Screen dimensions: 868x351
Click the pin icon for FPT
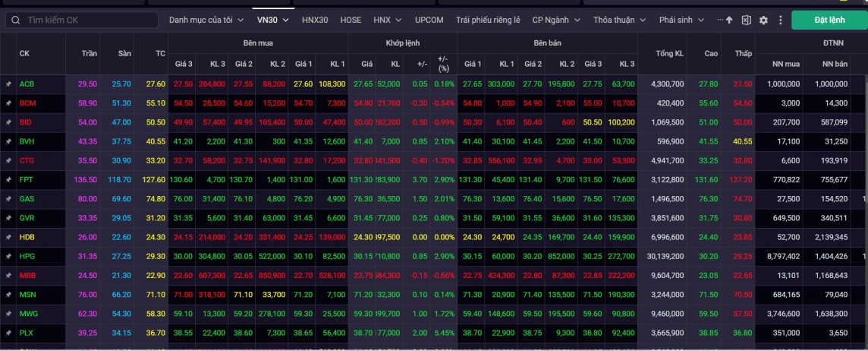click(x=8, y=179)
